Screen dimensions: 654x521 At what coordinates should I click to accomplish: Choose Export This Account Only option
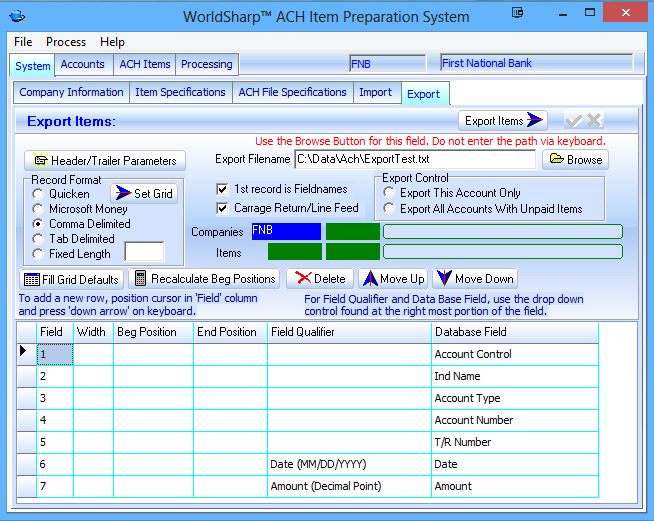pyautogui.click(x=389, y=193)
